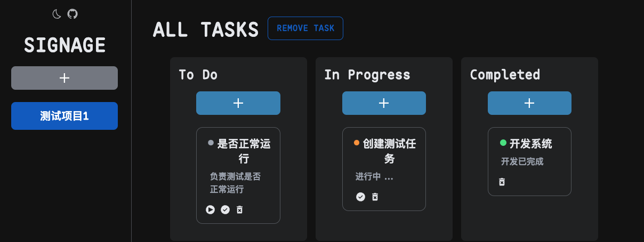Mark the 创建测试任务 task complete with the checkmark
The height and width of the screenshot is (242, 644).
coord(360,197)
